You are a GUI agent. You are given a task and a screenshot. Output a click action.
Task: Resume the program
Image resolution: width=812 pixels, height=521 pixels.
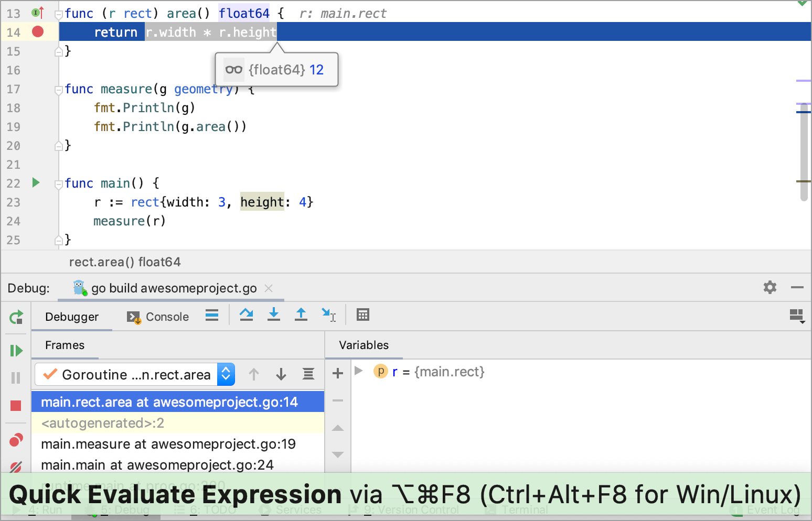(16, 351)
